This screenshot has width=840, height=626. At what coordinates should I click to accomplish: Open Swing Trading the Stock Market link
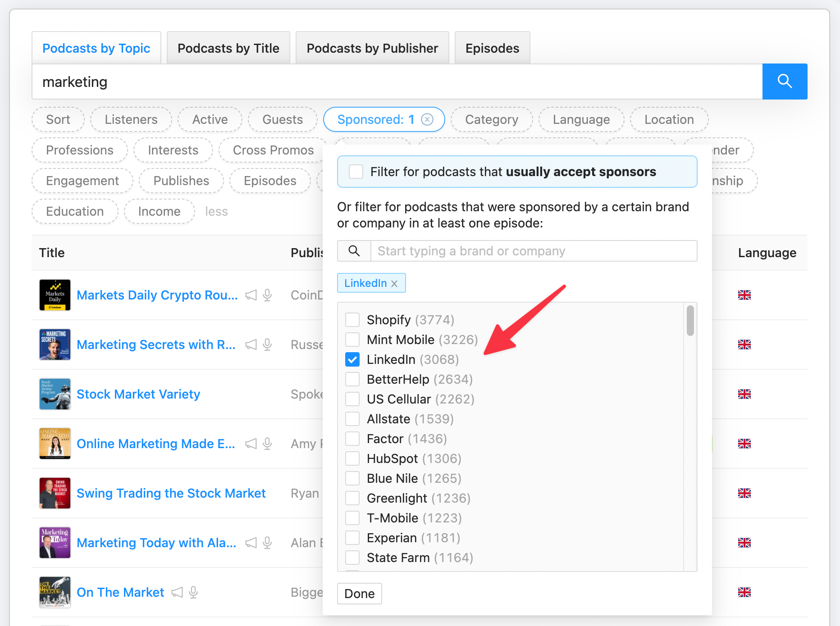coord(171,493)
